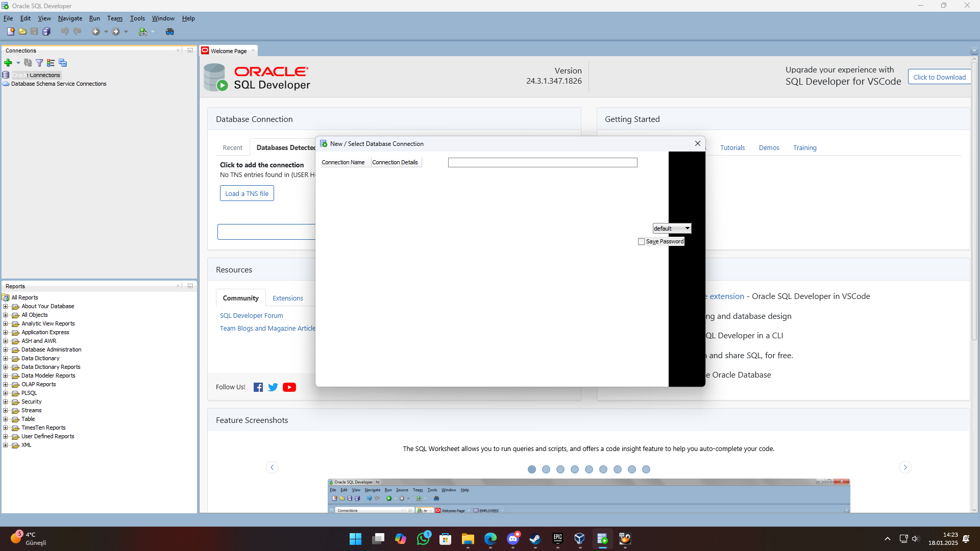
Task: Expand the Data Dictionary Reports node
Action: click(x=6, y=367)
